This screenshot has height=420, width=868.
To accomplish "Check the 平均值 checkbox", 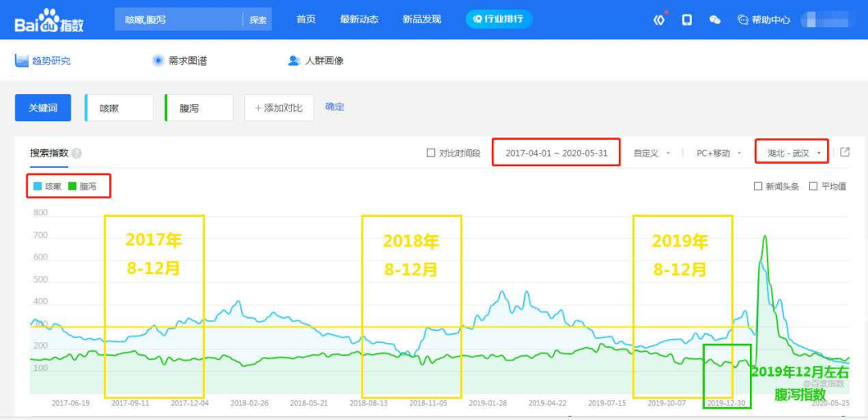I will (813, 186).
